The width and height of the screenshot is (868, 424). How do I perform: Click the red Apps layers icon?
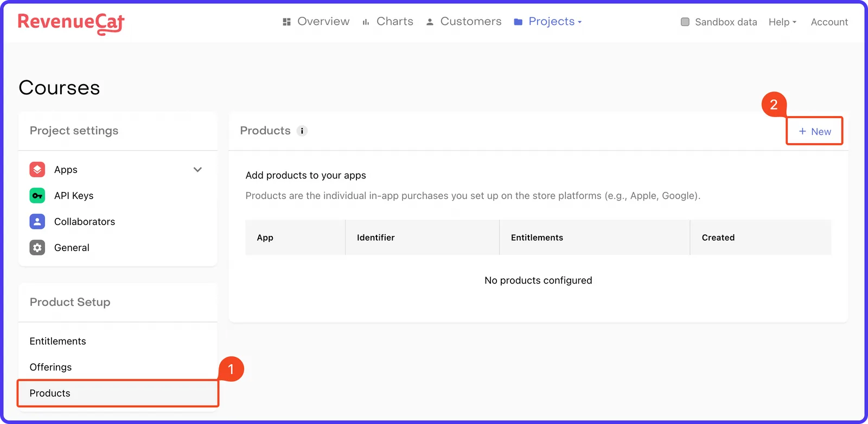point(37,170)
